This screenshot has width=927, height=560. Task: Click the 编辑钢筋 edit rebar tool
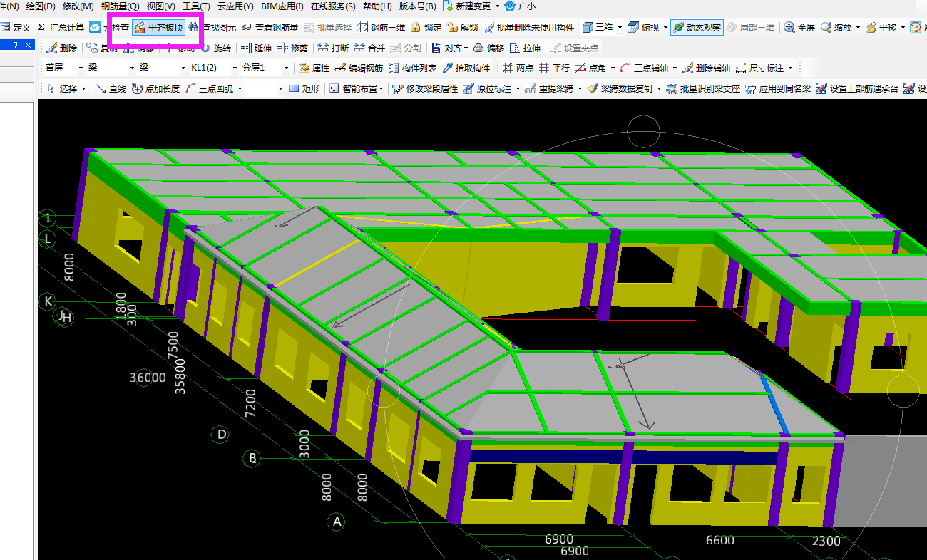pos(359,68)
